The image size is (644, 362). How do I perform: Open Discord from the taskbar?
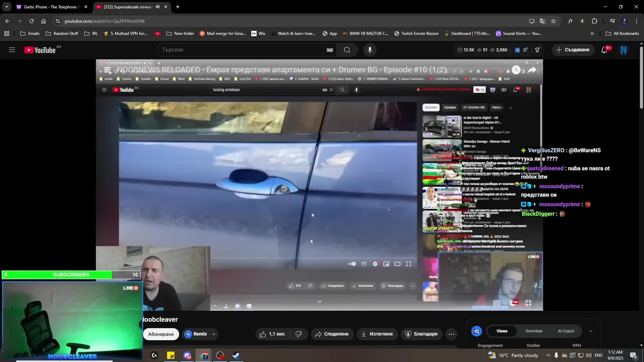coord(187,355)
